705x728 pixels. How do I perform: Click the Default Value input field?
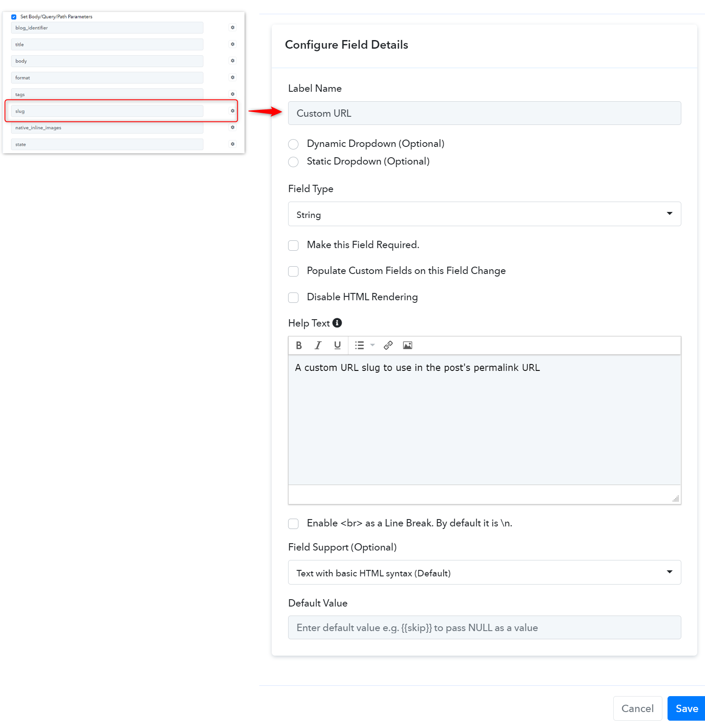click(484, 628)
